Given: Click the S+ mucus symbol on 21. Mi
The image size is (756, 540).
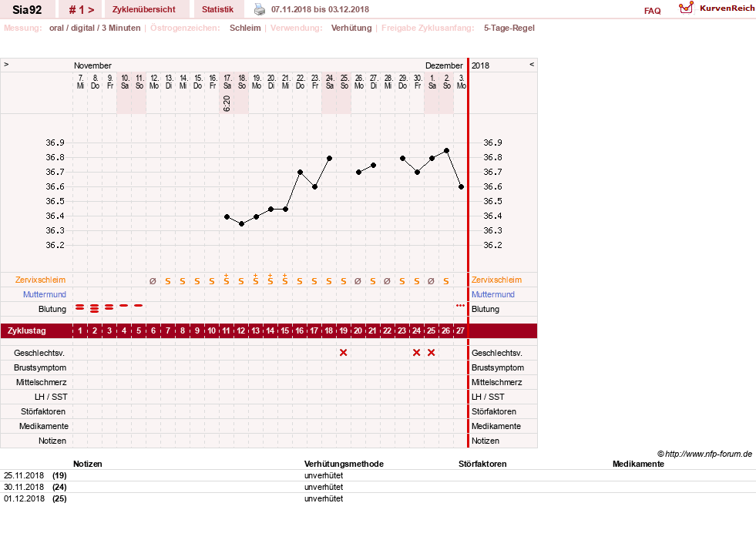Looking at the screenshot, I should [285, 280].
